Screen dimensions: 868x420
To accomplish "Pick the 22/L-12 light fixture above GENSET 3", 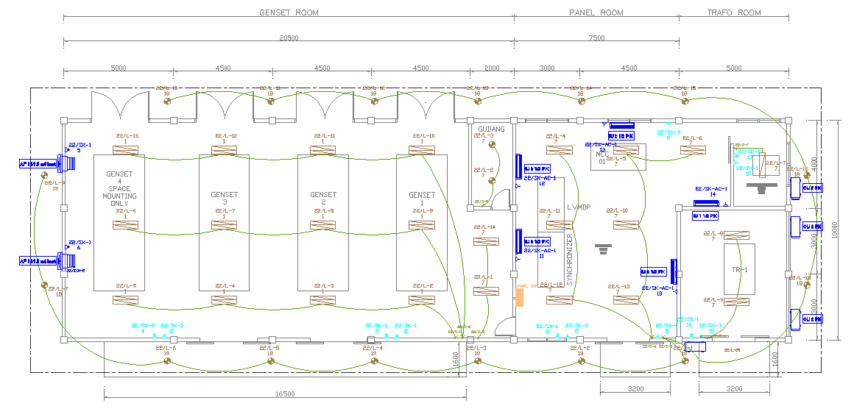I will click(225, 150).
